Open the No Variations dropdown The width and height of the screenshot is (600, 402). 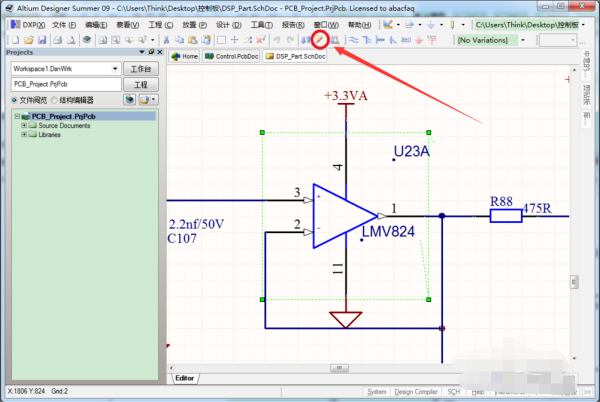(x=523, y=40)
